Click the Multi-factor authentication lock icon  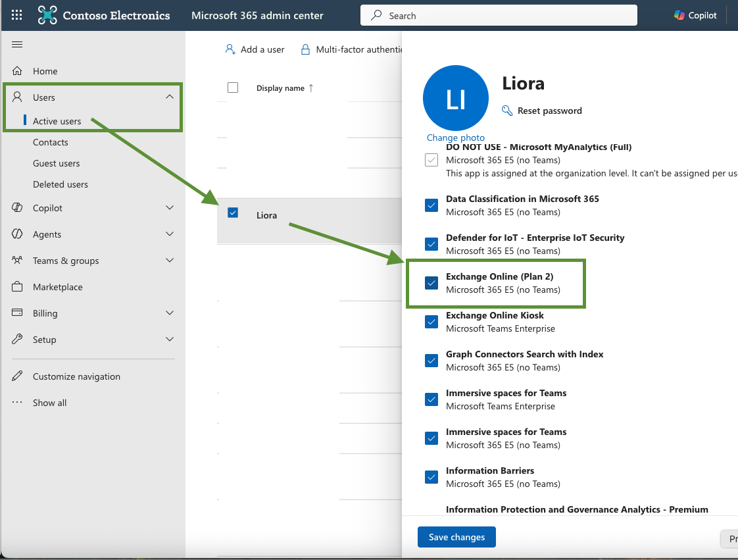click(305, 49)
